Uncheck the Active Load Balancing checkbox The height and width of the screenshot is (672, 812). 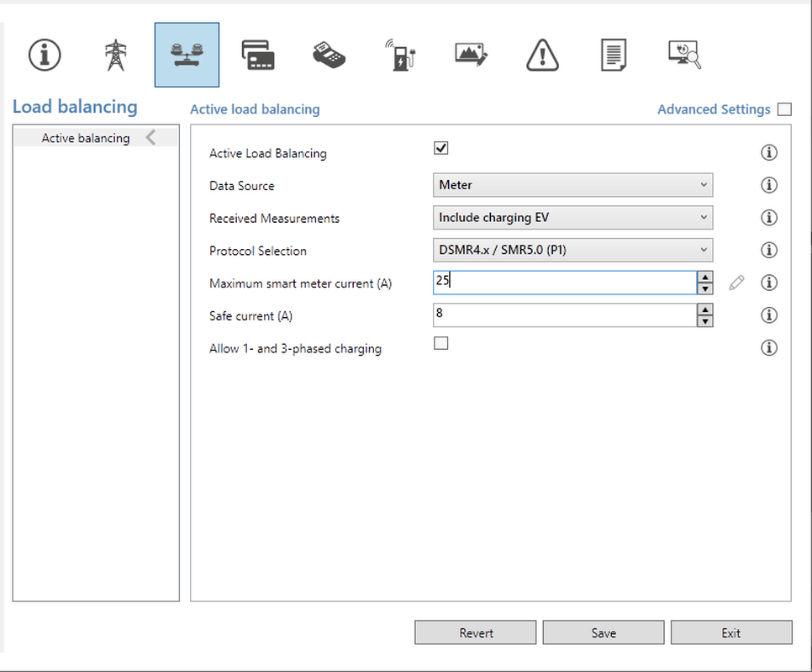point(440,148)
